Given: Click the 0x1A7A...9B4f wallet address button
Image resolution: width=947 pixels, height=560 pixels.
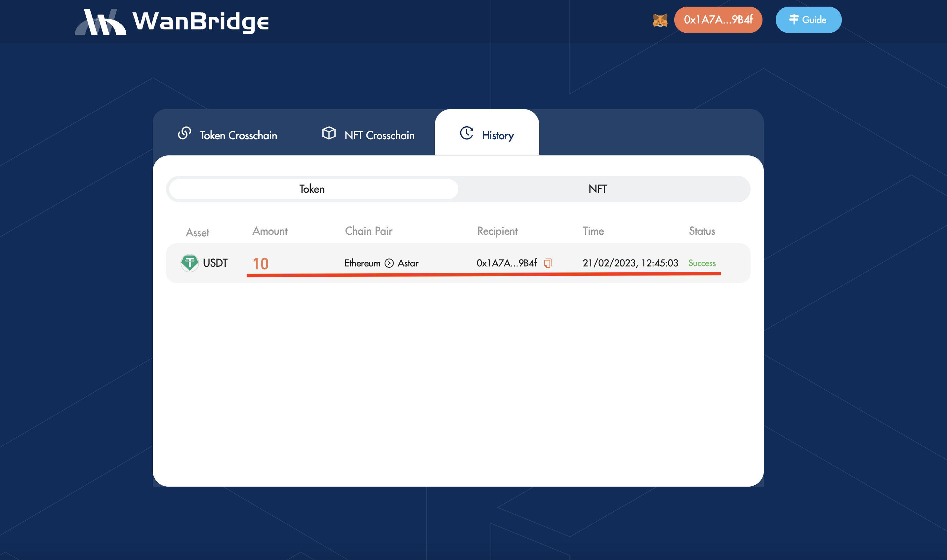Looking at the screenshot, I should (x=718, y=20).
